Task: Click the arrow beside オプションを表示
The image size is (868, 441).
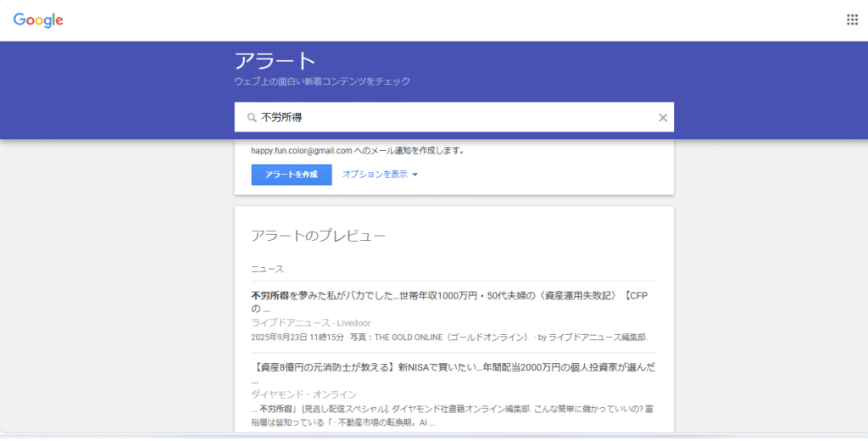Action: coord(415,175)
